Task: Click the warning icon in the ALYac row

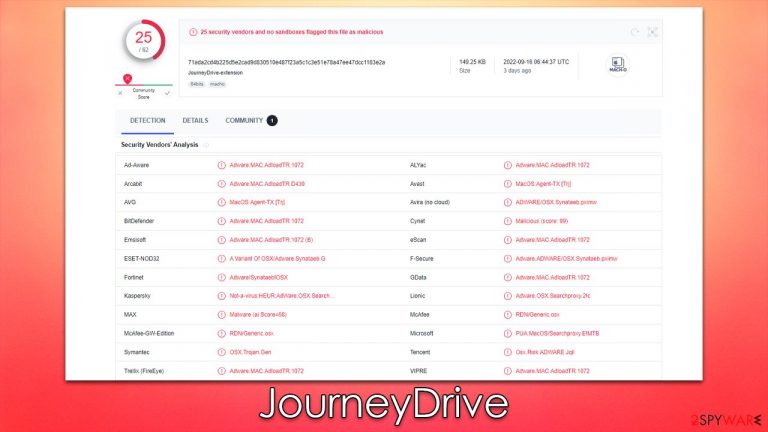Action: point(507,165)
